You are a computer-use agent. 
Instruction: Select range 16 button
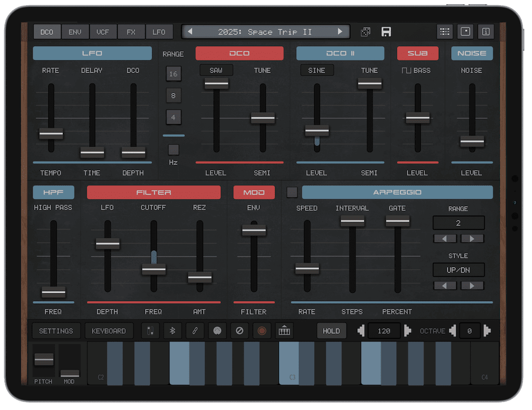(174, 74)
